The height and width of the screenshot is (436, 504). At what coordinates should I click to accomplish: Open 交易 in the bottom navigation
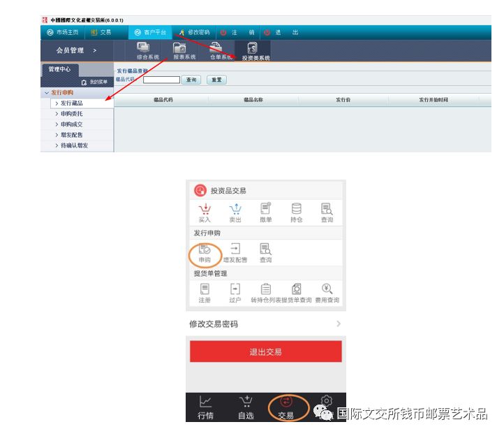point(286,407)
